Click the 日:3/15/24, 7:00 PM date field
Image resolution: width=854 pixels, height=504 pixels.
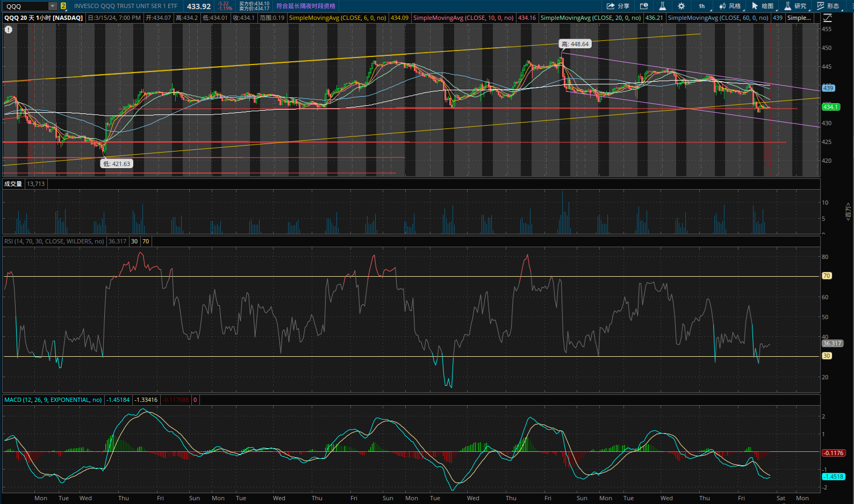(x=114, y=18)
